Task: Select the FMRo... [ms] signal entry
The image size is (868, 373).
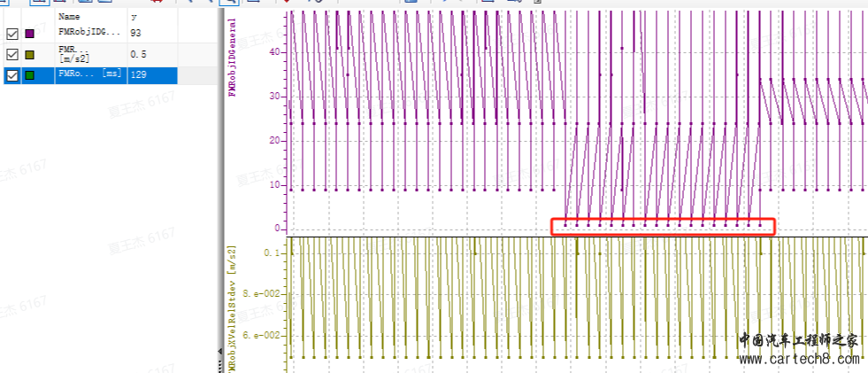Action: pos(88,75)
